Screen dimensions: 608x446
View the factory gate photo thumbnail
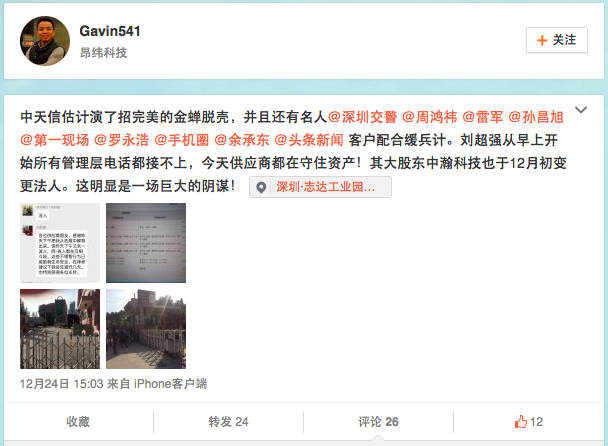(x=60, y=329)
